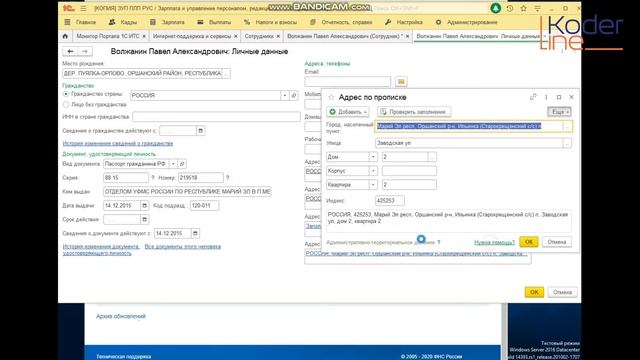The image size is (640, 360).
Task: Open the Администрирование menu section
Action: tap(467, 22)
